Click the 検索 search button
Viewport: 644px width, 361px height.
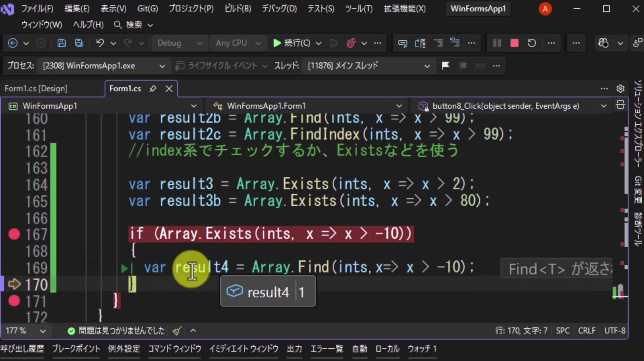pos(133,25)
